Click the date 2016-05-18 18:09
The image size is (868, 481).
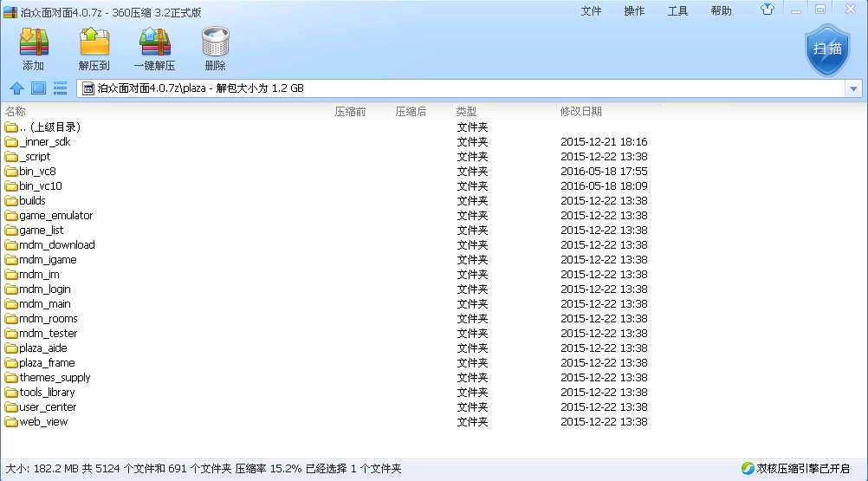(x=604, y=186)
